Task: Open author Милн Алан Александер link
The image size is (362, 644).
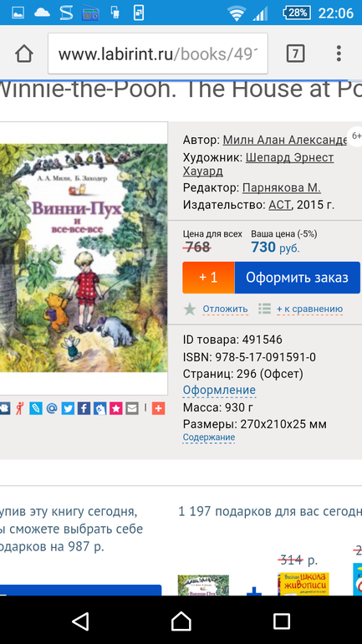Action: (285, 140)
